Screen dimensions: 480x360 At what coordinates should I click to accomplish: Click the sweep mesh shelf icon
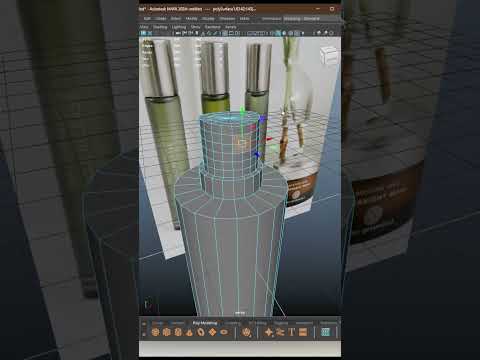click(280, 332)
